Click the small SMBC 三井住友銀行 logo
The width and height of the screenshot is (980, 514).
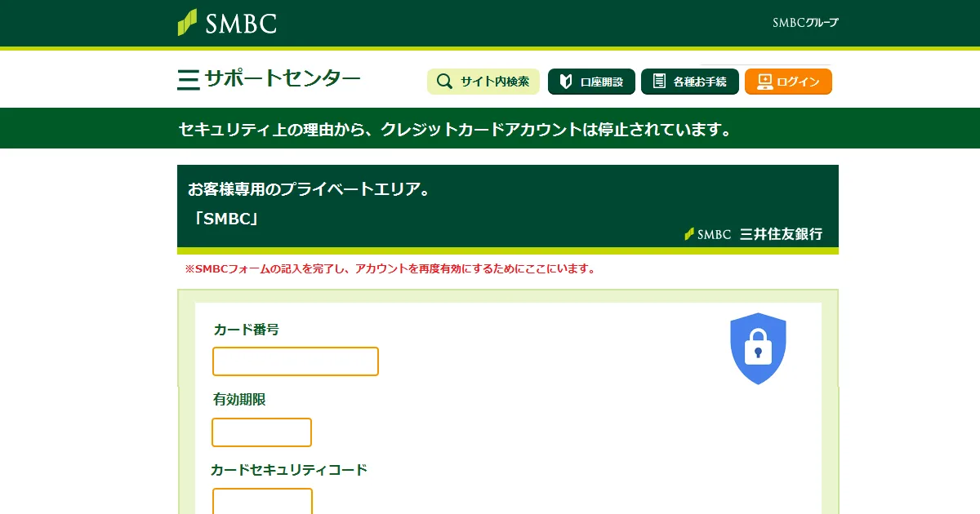(x=753, y=234)
